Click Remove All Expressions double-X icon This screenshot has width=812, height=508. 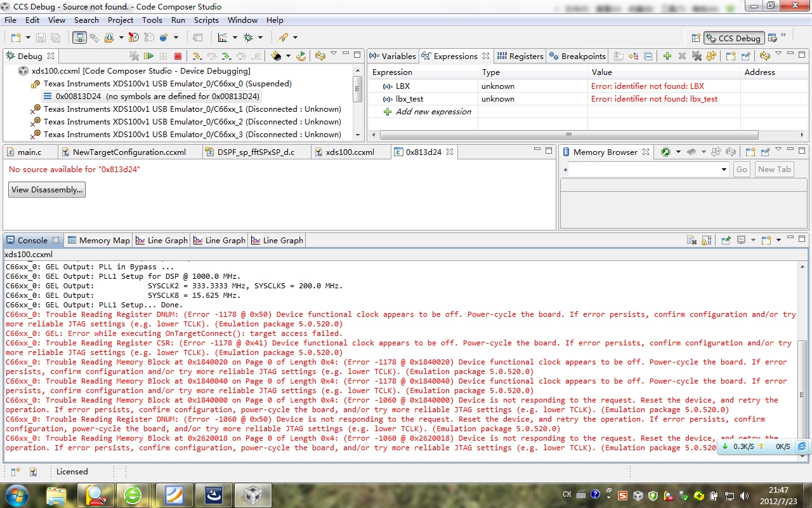(x=697, y=56)
